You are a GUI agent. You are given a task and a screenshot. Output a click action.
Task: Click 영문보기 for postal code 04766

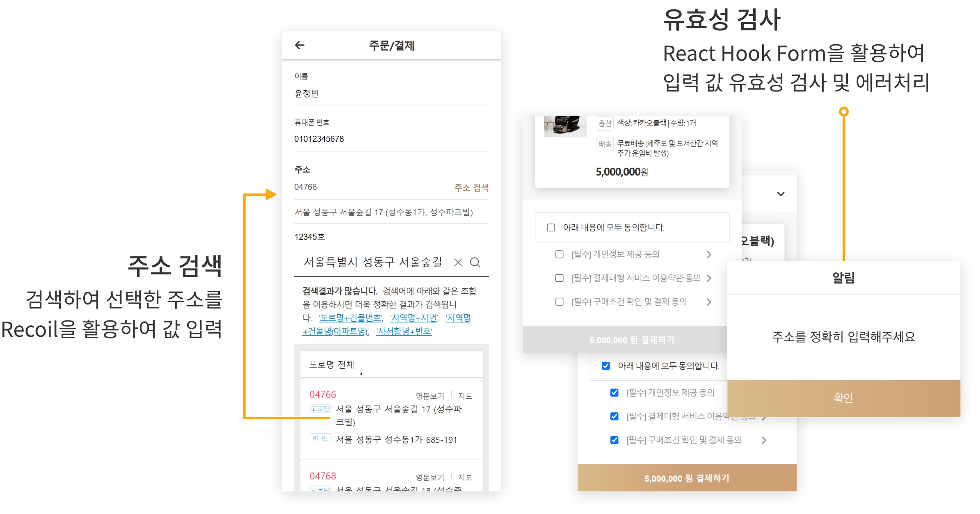(429, 396)
